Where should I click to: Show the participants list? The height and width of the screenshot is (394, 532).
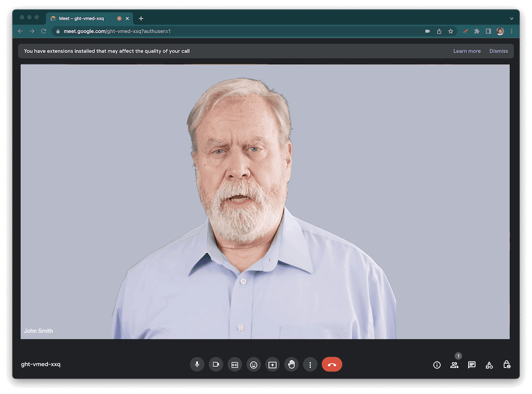[x=454, y=365]
